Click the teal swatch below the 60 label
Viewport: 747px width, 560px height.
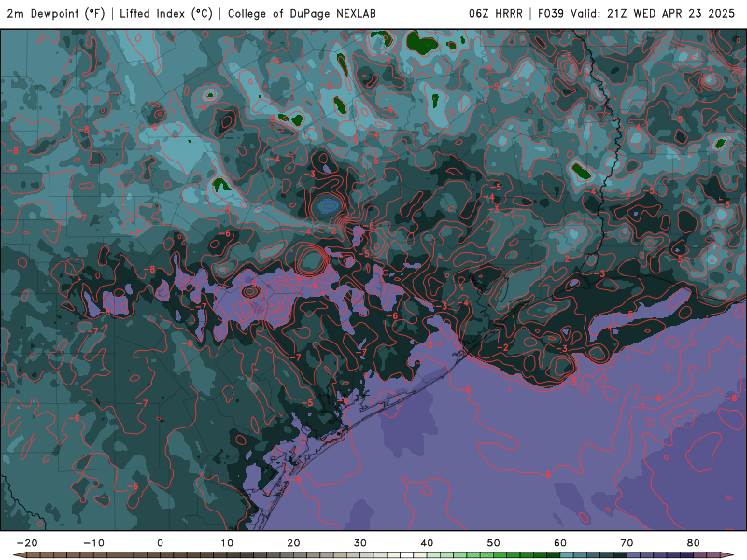coord(567,555)
